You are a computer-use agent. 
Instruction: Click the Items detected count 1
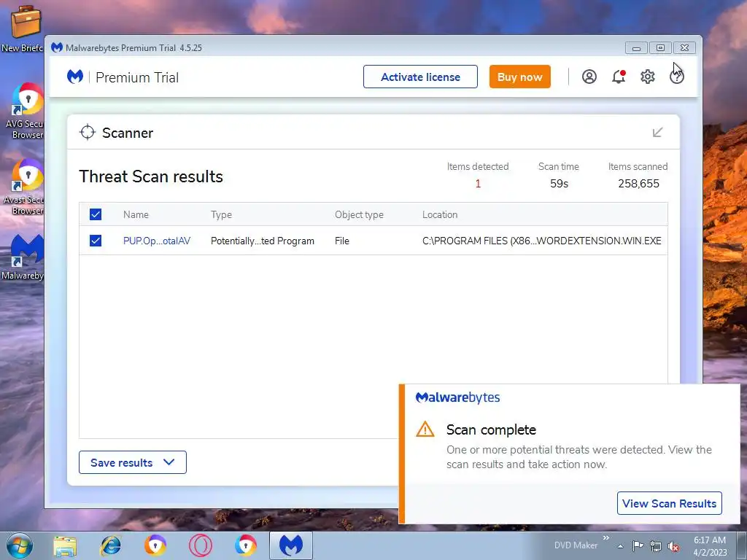tap(478, 183)
